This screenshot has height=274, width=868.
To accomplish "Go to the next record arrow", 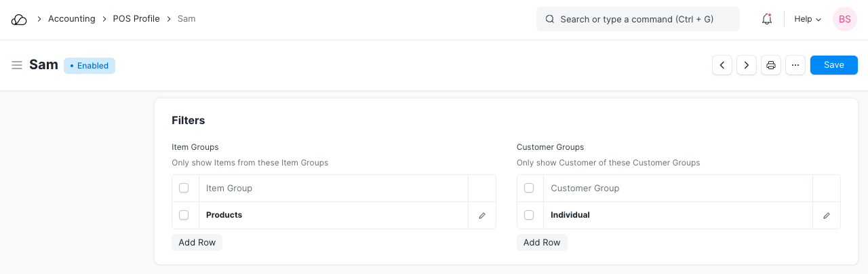I will (x=747, y=65).
